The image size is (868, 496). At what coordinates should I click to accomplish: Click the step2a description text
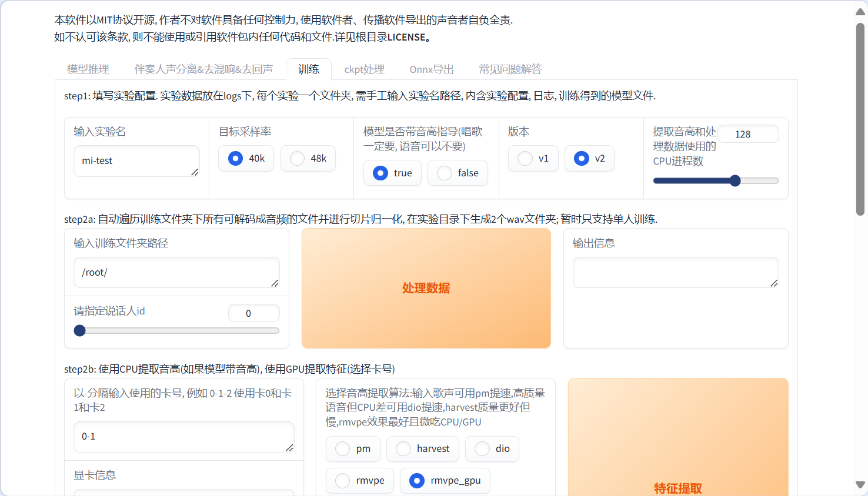360,219
